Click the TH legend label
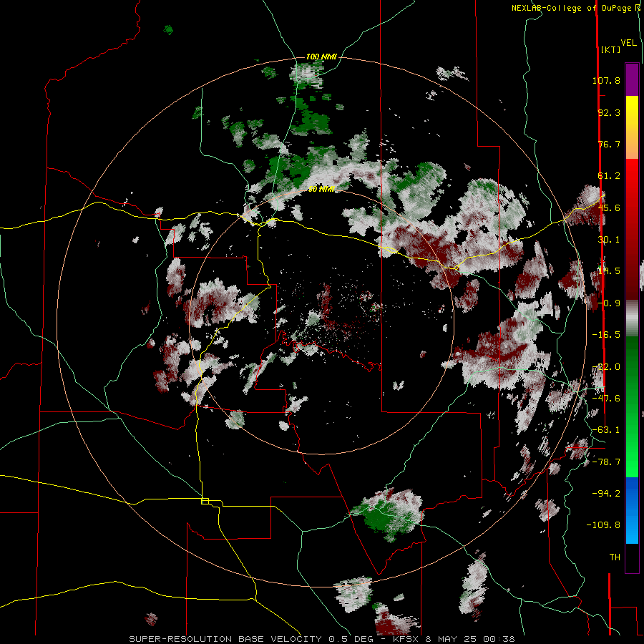 pyautogui.click(x=615, y=557)
